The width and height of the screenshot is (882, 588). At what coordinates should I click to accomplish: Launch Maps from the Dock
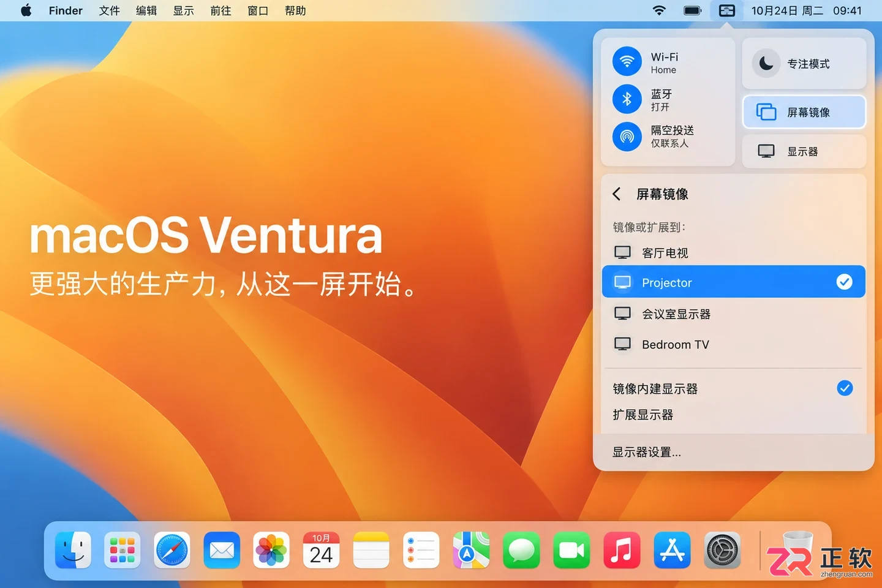(x=471, y=550)
